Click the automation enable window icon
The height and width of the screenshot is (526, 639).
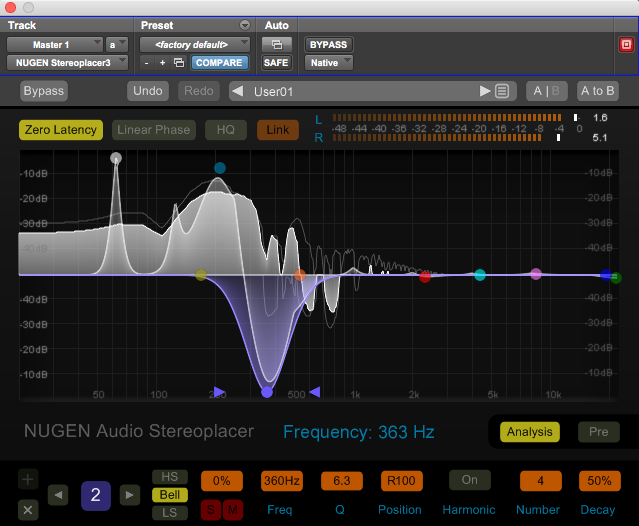point(277,44)
